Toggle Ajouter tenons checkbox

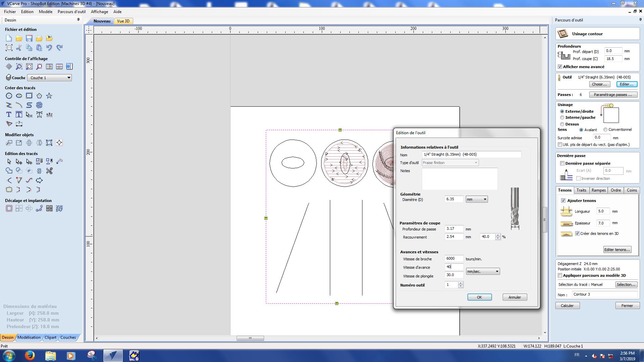click(563, 201)
